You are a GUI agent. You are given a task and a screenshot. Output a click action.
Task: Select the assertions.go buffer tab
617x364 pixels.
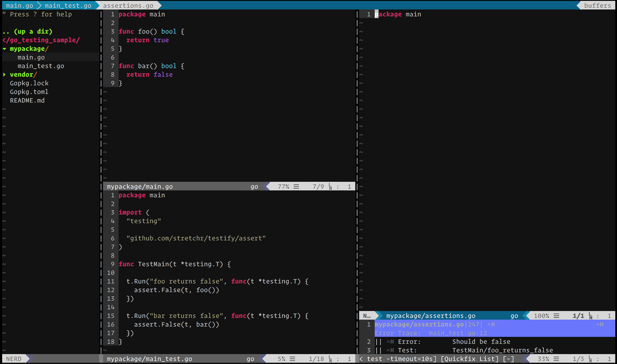(128, 5)
